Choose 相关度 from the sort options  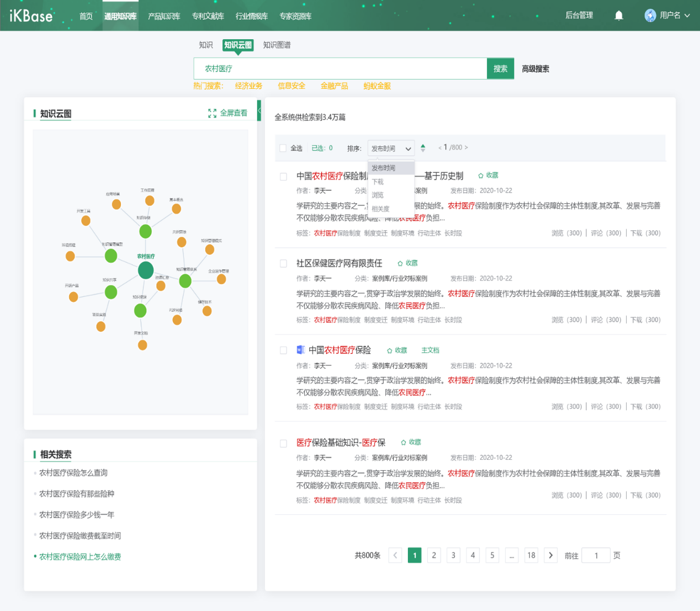coord(380,209)
